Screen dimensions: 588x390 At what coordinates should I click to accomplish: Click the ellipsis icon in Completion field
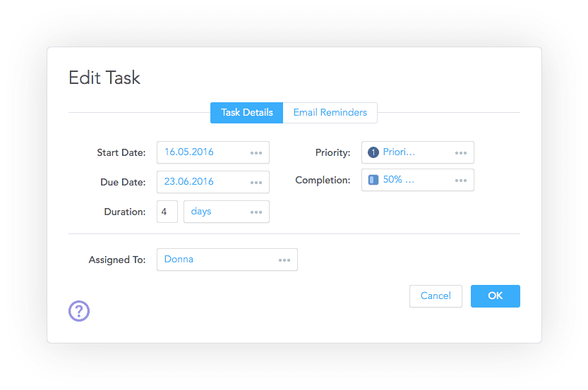click(461, 181)
